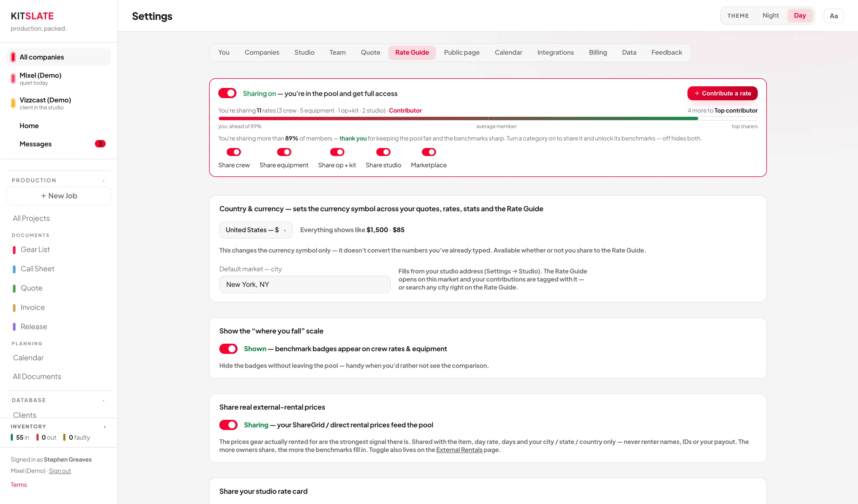Viewport: 858px width, 504px height.
Task: Click the purple Release marker icon
Action: pos(14,327)
